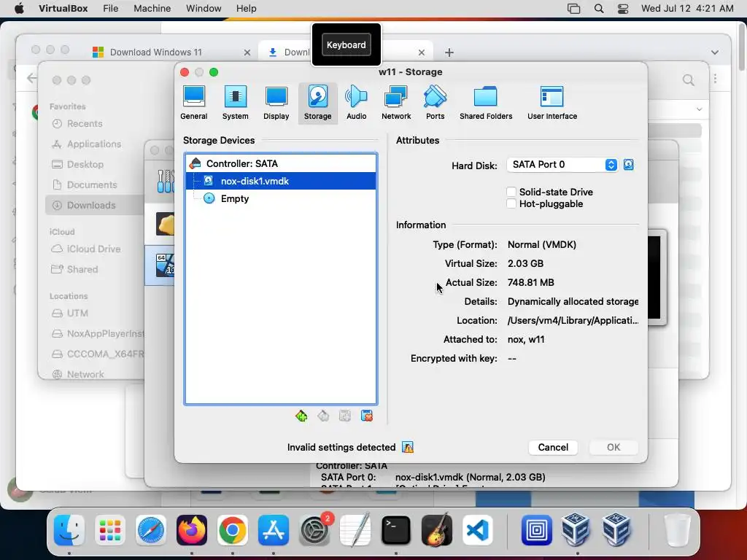
Task: Open a new browser tab
Action: tap(449, 52)
